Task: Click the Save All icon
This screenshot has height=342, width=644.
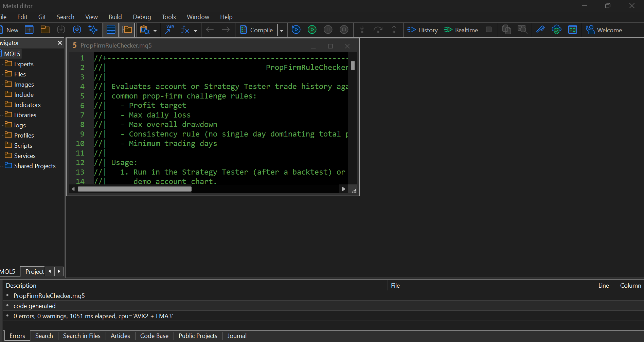Action: click(x=77, y=30)
